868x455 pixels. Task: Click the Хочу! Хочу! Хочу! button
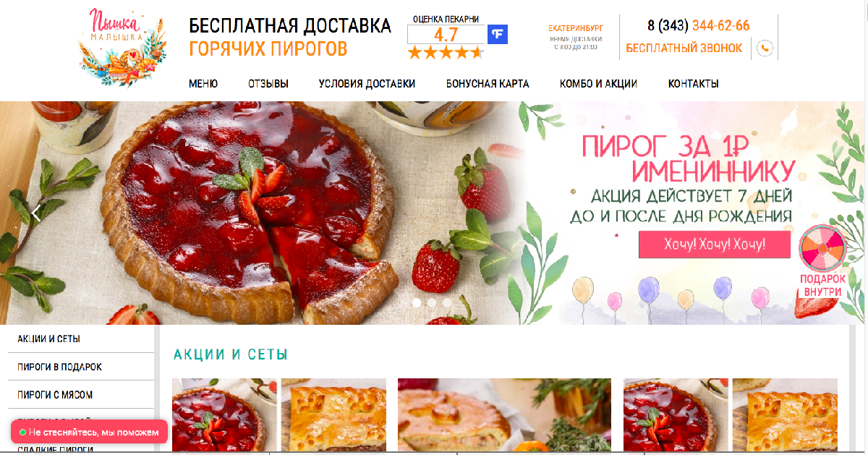click(715, 244)
